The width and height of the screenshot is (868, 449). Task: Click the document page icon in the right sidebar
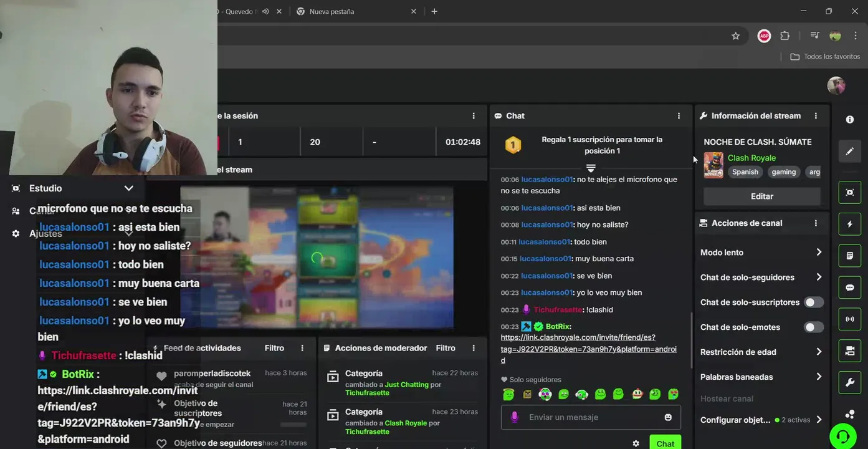pyautogui.click(x=849, y=256)
